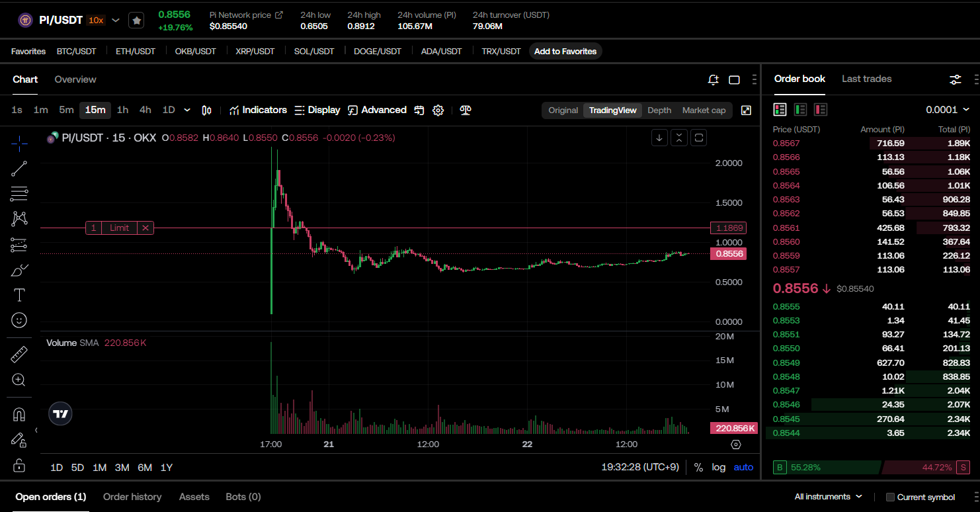Image resolution: width=980 pixels, height=512 pixels.
Task: Open the forecasting and measurement tool
Action: pyautogui.click(x=19, y=245)
